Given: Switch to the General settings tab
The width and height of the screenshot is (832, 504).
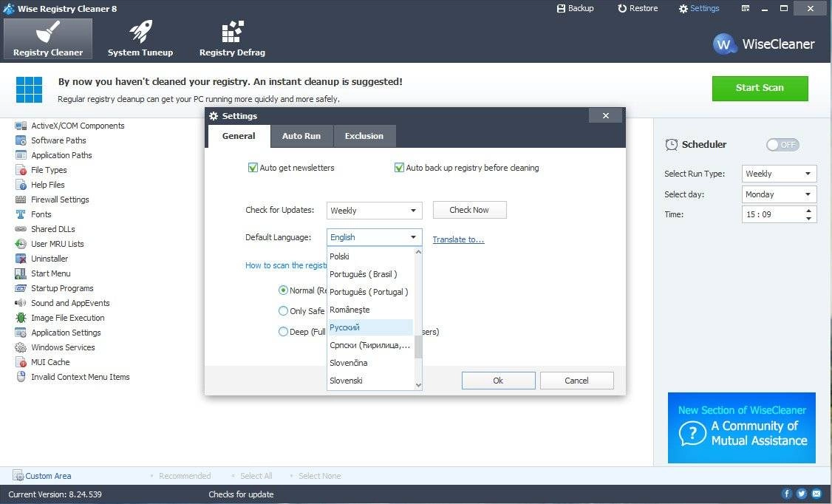Looking at the screenshot, I should tap(239, 136).
